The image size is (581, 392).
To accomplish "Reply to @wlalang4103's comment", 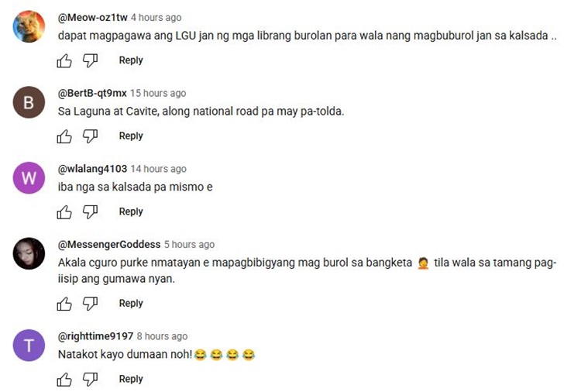I will [x=131, y=211].
